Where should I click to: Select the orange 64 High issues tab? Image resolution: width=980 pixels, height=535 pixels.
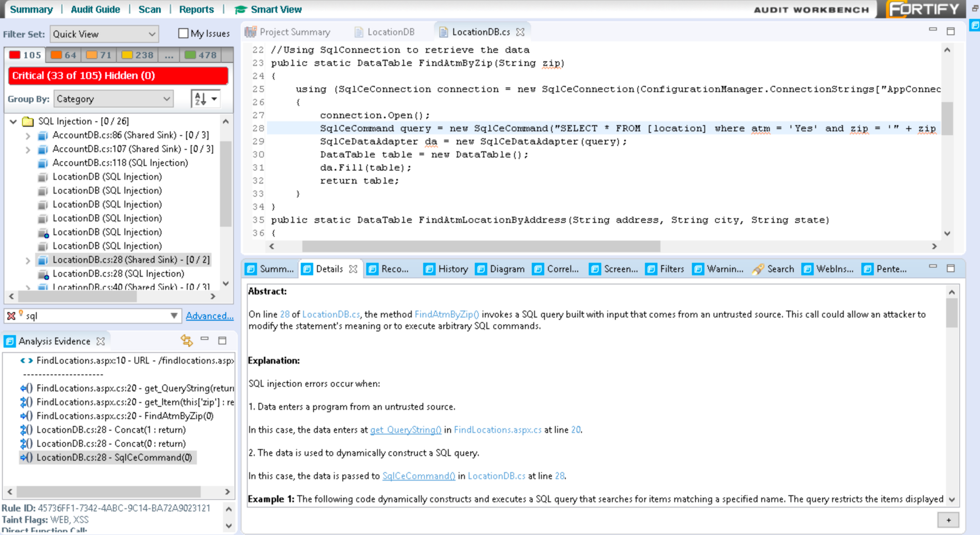64,55
